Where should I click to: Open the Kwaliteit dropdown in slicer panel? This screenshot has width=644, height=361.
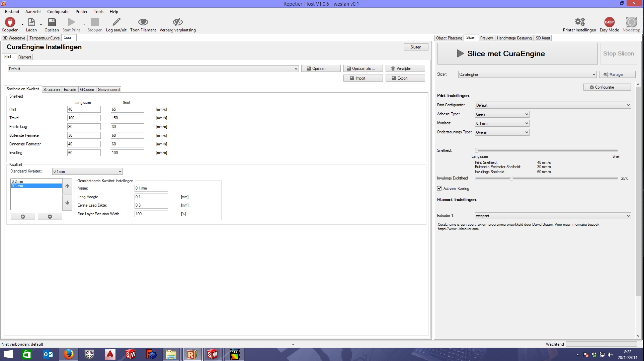coord(502,123)
